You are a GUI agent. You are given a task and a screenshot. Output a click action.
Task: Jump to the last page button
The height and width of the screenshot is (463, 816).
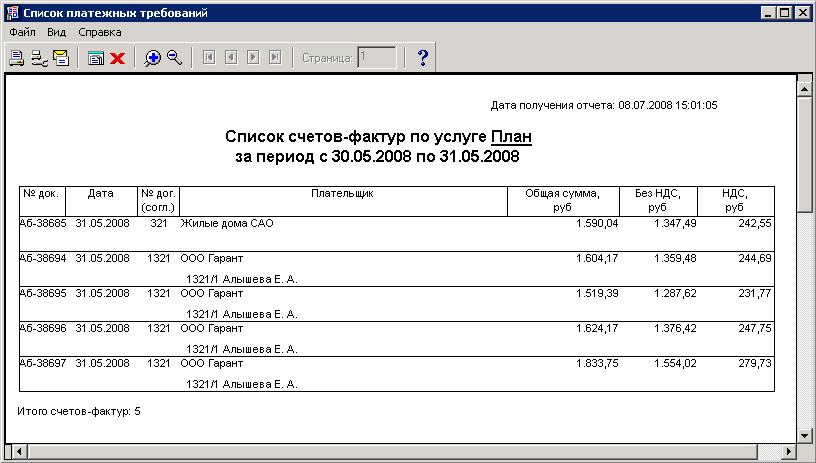[275, 58]
